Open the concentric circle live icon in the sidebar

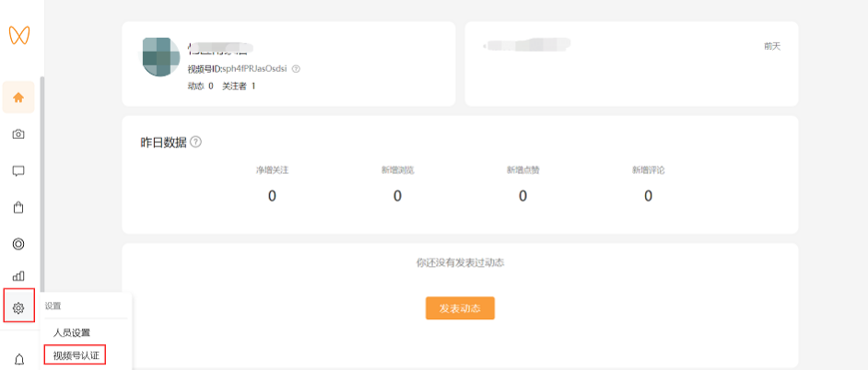pyautogui.click(x=18, y=244)
